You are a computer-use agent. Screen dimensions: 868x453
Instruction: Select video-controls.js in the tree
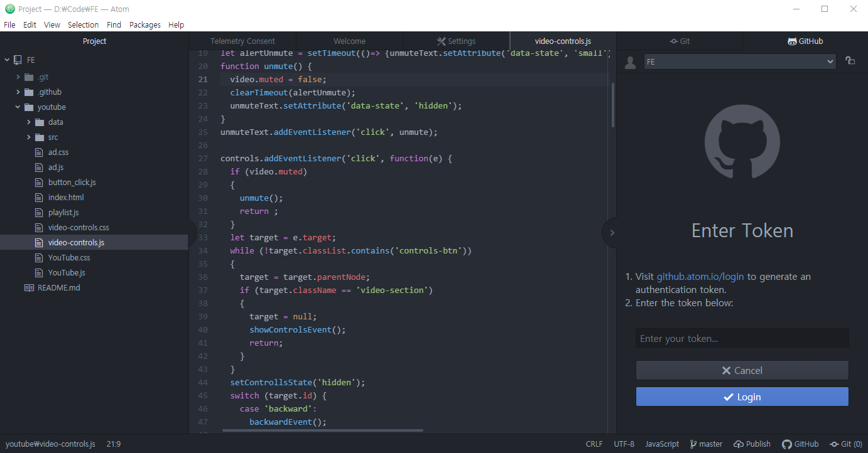(x=94, y=242)
